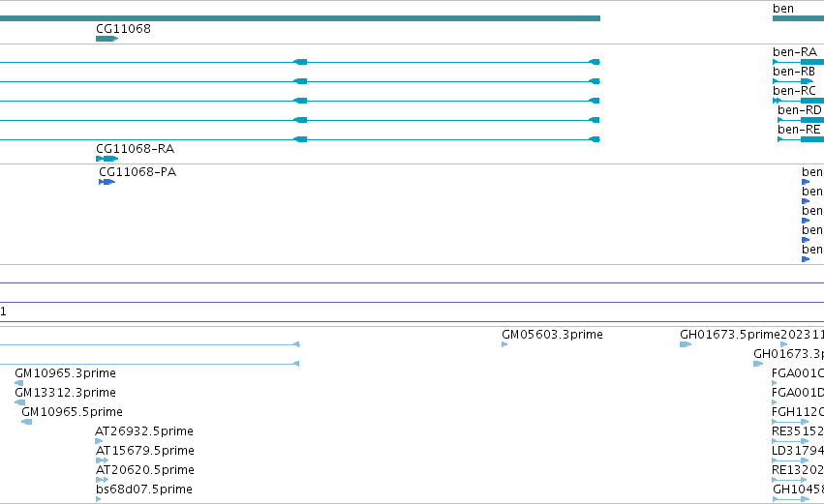Image resolution: width=824 pixels, height=504 pixels.
Task: Click the GM10965.5prime EST label
Action: tap(72, 412)
